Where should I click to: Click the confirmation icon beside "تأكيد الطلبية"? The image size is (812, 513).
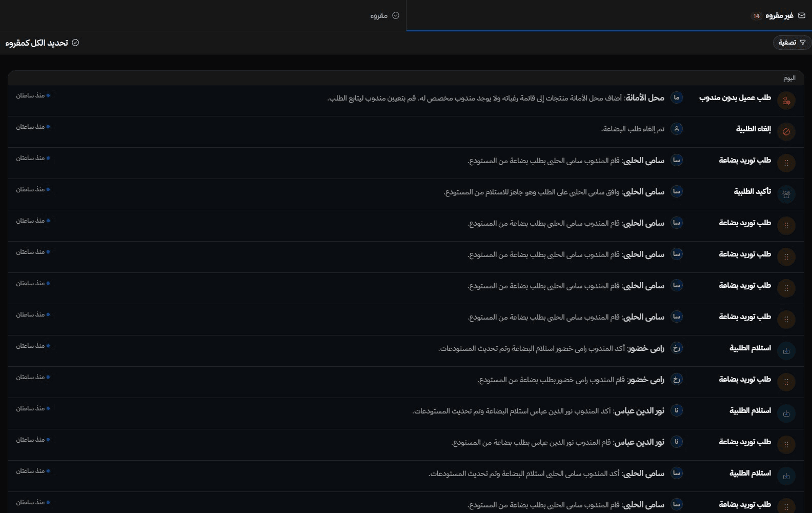(786, 194)
